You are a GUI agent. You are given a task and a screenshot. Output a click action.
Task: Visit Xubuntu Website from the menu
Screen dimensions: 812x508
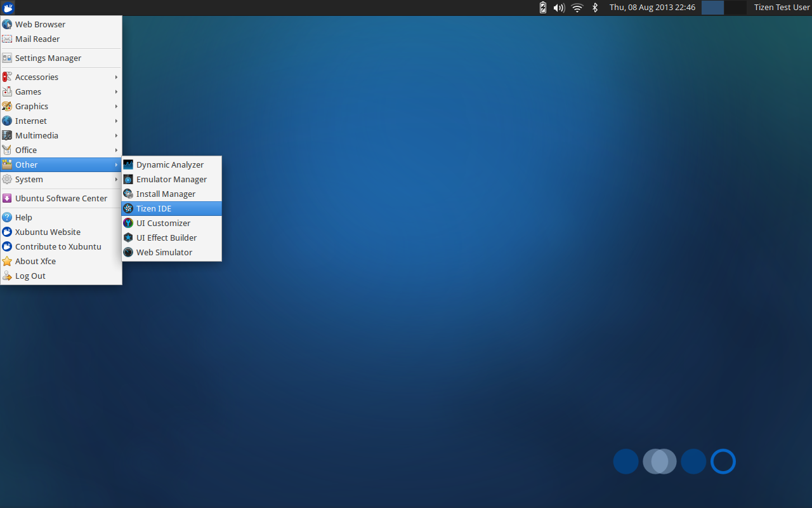point(61,232)
